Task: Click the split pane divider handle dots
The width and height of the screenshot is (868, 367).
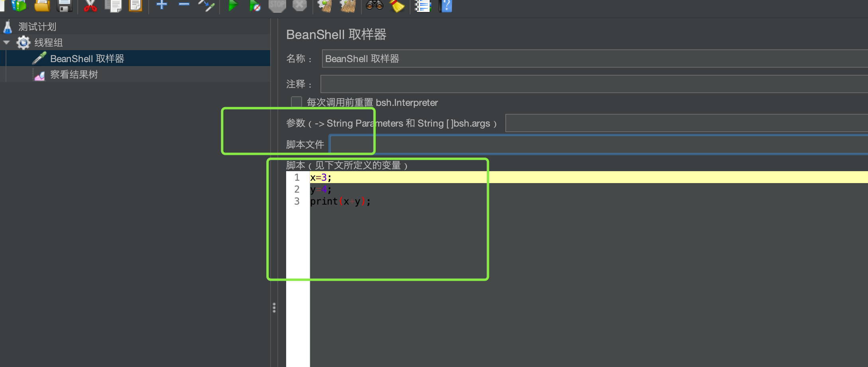Action: click(274, 308)
